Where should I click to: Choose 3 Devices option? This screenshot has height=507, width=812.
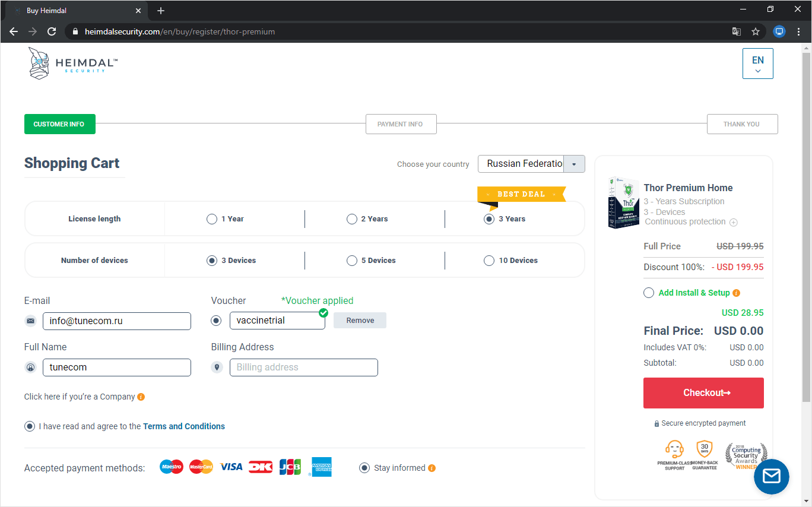point(212,261)
